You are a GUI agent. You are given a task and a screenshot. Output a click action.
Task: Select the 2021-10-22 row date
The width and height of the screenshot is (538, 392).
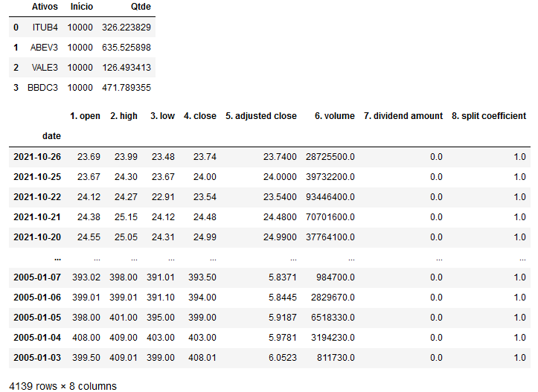tap(37, 197)
